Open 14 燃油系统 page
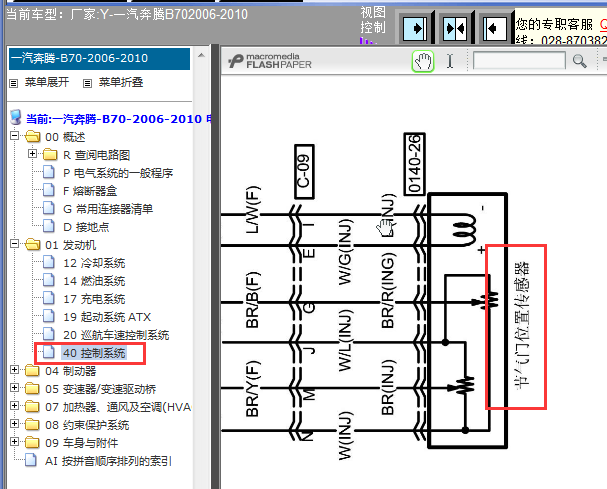Viewport: 607px width, 489px height. [94, 281]
